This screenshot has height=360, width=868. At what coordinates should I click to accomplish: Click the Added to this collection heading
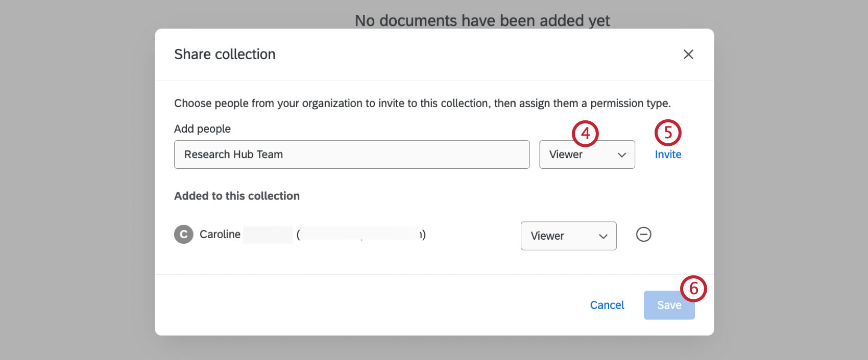pyautogui.click(x=237, y=196)
